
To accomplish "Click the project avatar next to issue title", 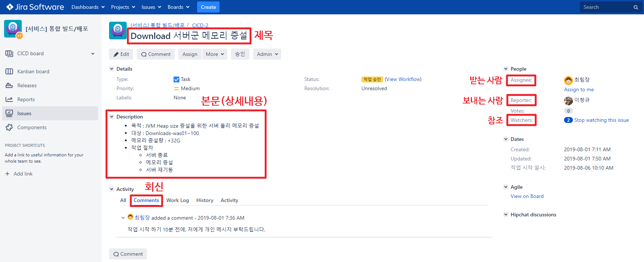I will [x=118, y=30].
